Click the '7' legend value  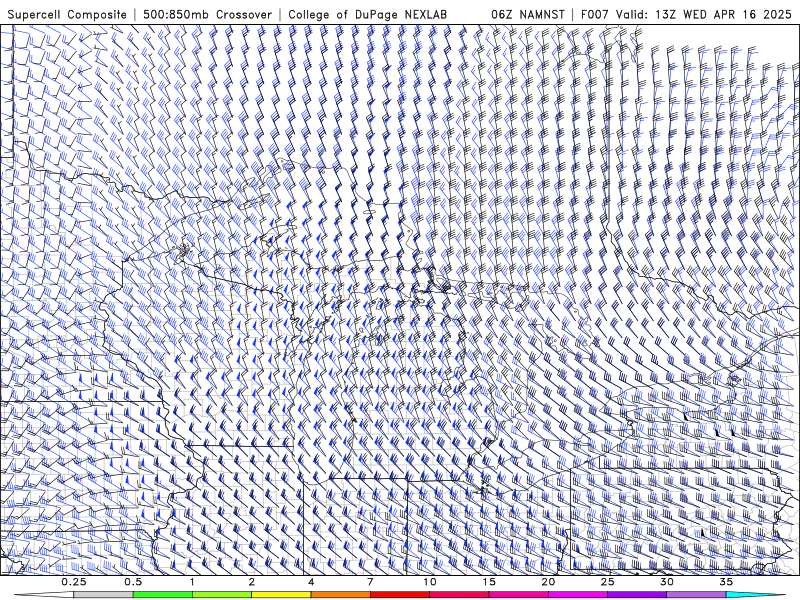click(370, 582)
